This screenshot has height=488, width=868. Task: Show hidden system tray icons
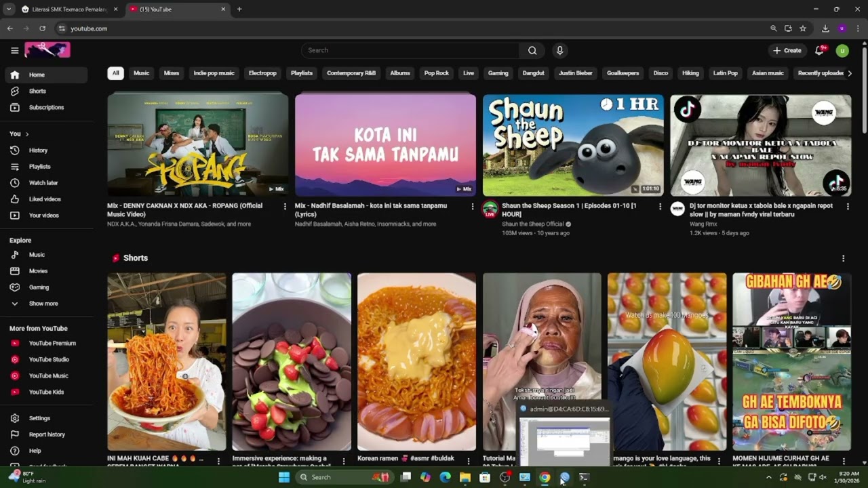(768, 477)
